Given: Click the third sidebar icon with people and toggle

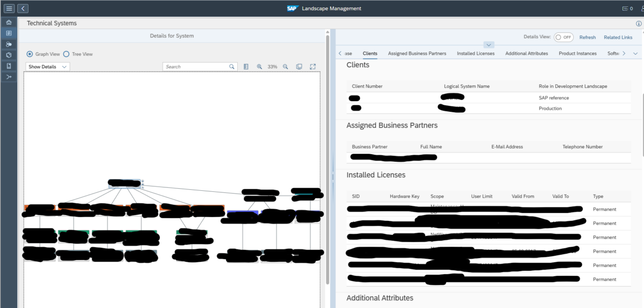Looking at the screenshot, I should click(x=9, y=44).
